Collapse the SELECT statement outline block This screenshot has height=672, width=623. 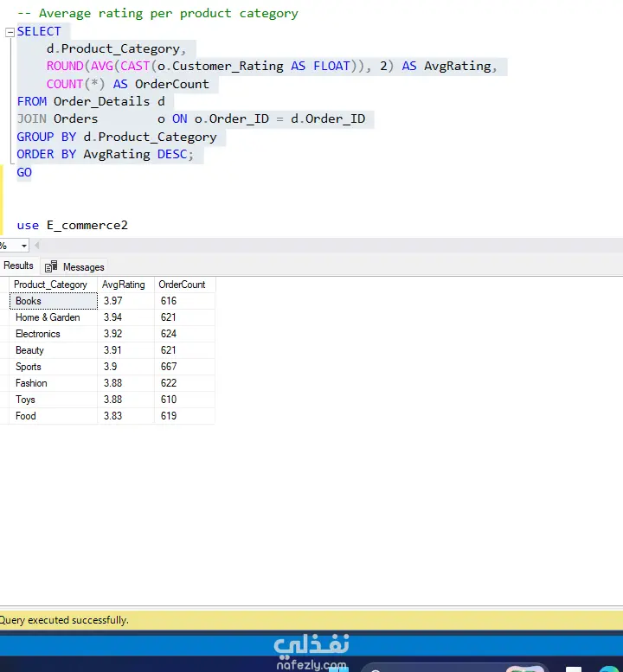coord(10,32)
